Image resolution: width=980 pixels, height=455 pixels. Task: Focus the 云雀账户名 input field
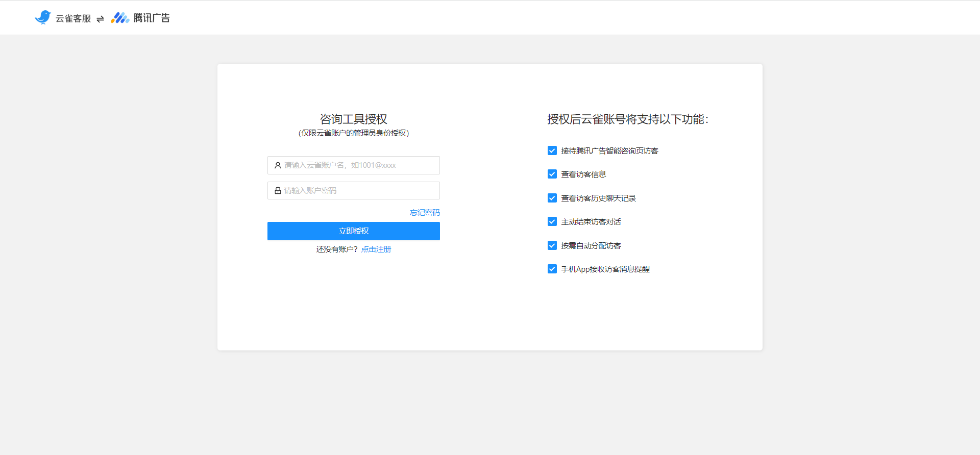pos(354,165)
